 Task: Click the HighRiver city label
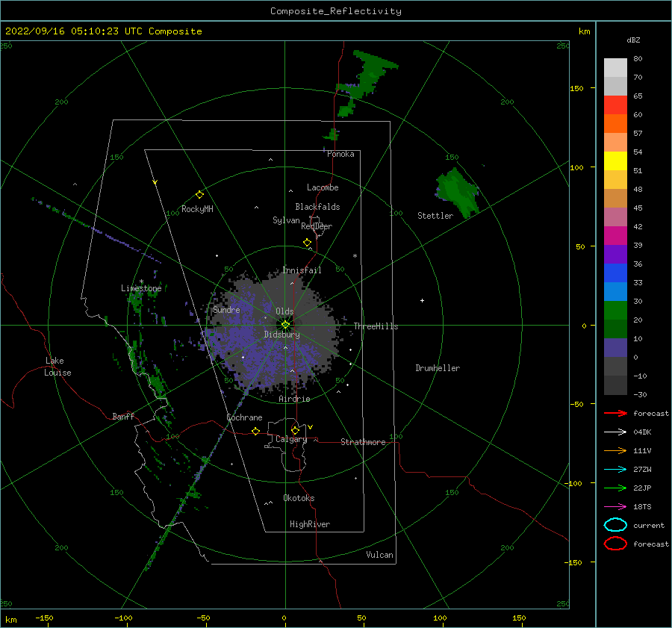coord(310,524)
